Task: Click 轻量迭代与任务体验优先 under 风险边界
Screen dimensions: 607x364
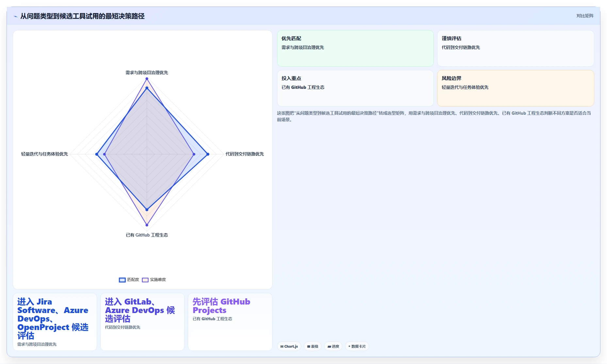Action: tap(465, 87)
